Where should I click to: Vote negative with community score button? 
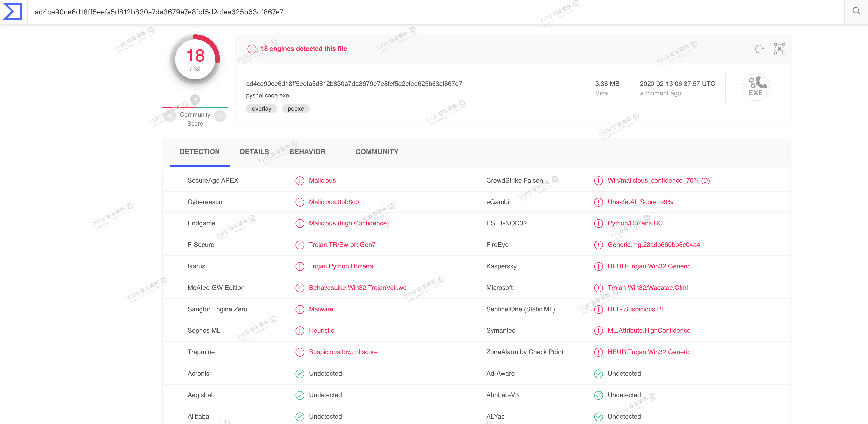(170, 117)
